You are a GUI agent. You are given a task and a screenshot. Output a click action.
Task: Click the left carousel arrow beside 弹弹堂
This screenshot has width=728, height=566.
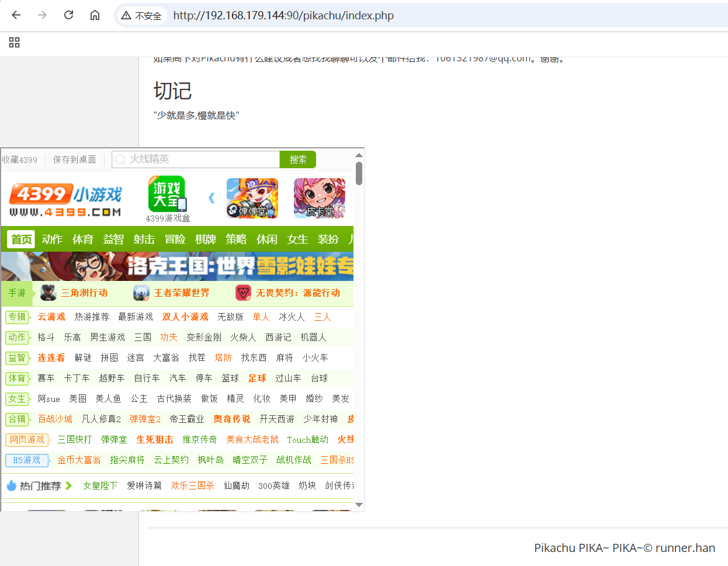coord(212,198)
